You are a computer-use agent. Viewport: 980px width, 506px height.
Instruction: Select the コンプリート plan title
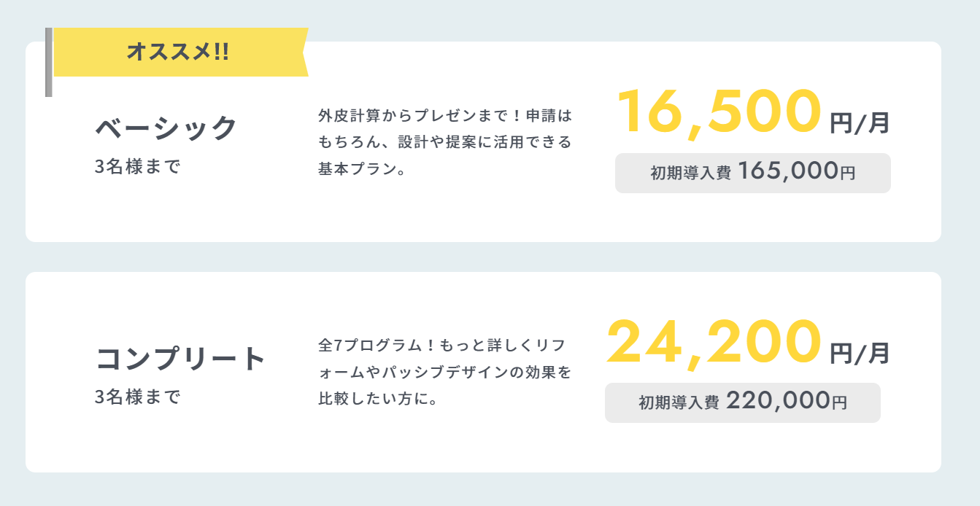click(181, 358)
